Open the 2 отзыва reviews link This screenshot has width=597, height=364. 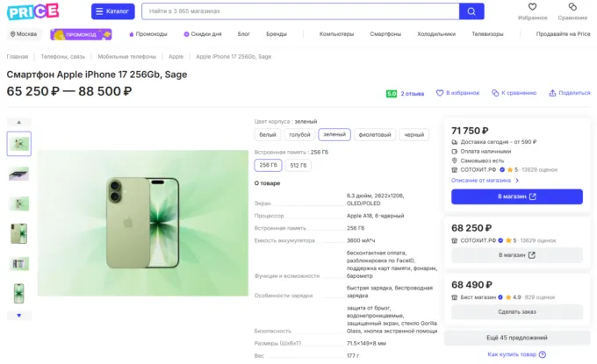coord(413,94)
